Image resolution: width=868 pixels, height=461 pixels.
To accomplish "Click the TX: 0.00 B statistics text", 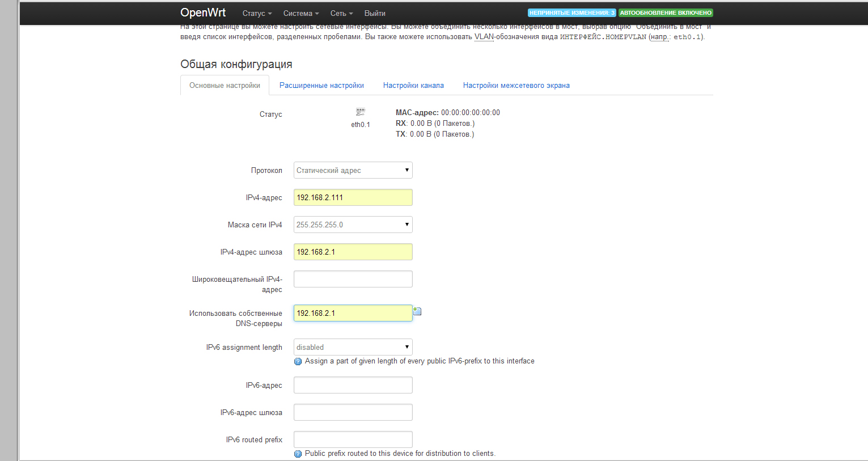I will pyautogui.click(x=435, y=134).
